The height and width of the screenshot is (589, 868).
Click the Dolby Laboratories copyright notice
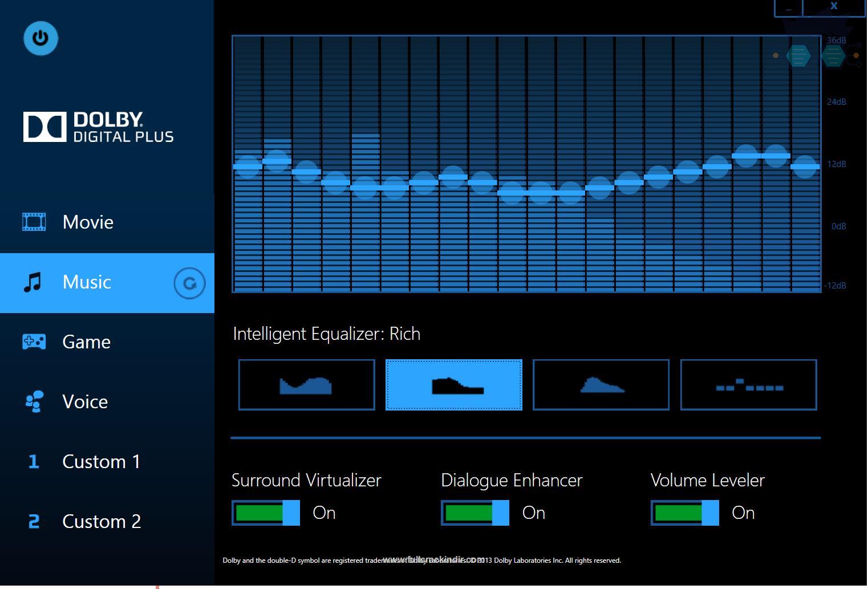(x=421, y=560)
